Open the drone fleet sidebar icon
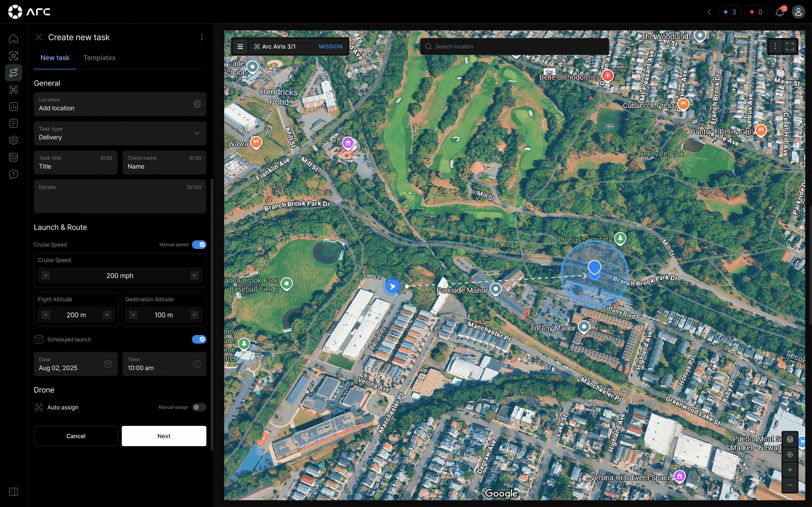Image resolution: width=812 pixels, height=507 pixels. coord(14,89)
